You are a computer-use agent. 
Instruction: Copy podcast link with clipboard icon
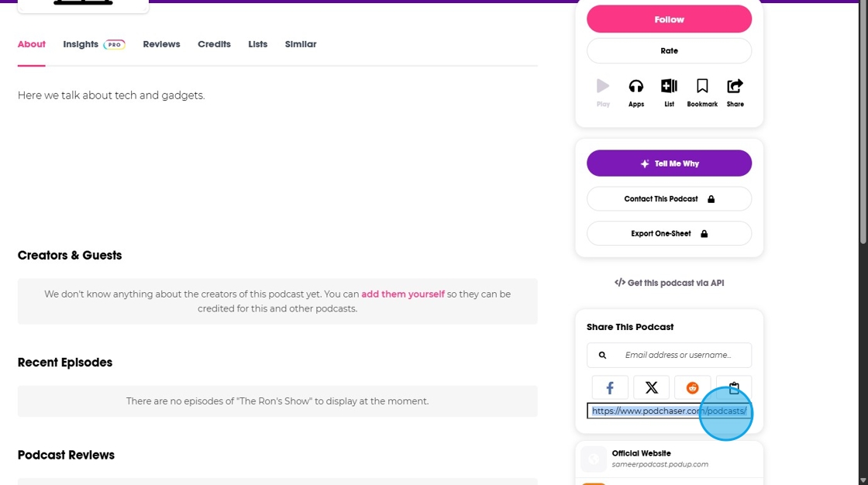click(x=734, y=387)
